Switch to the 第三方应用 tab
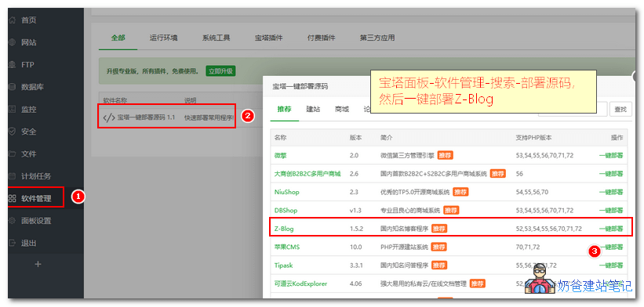Screen dimensions: 644x307 coord(377,38)
